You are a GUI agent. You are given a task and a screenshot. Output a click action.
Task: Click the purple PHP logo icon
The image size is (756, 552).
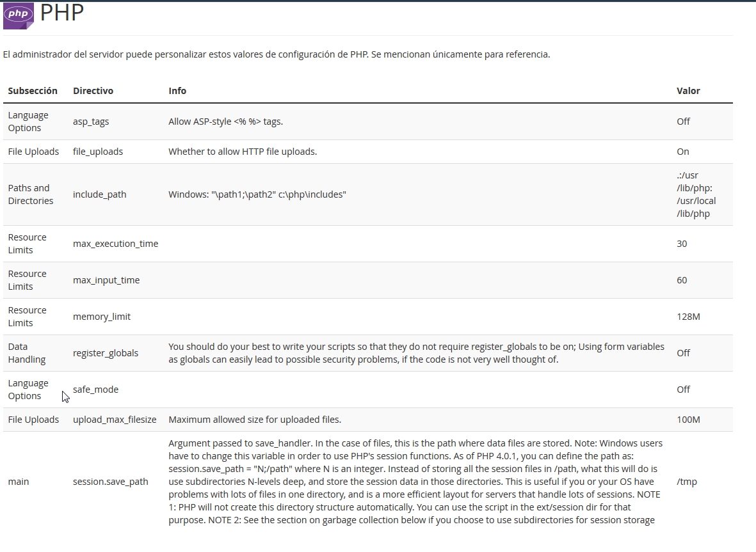[18, 15]
